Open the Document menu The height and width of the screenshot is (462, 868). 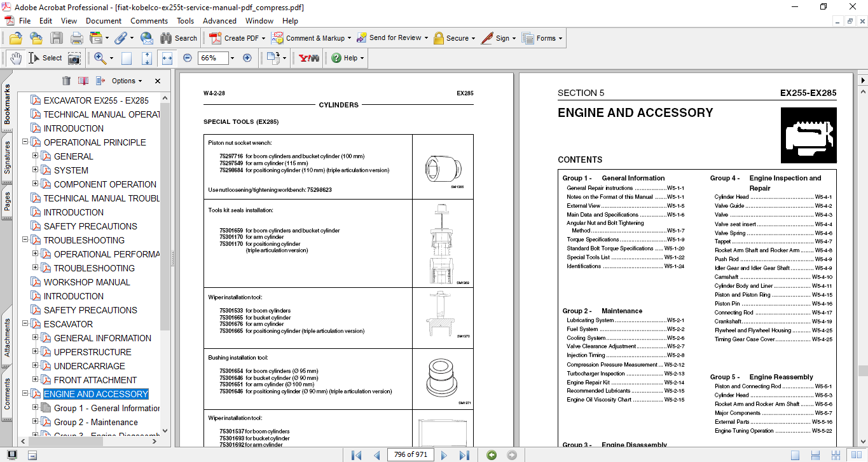click(104, 21)
